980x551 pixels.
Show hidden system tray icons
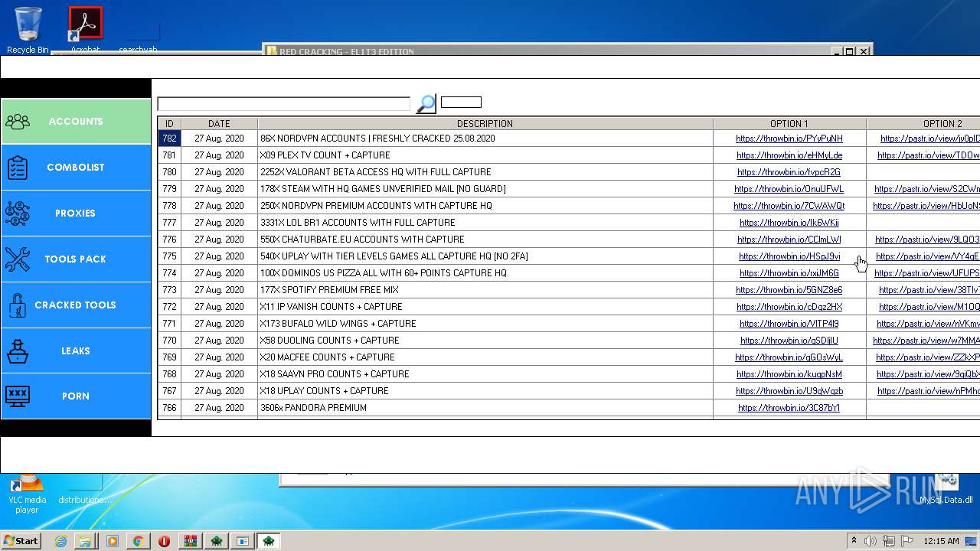click(x=854, y=540)
